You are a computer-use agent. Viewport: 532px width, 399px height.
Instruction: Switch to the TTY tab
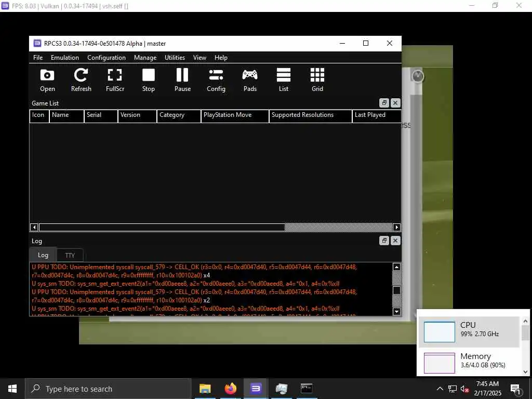pos(70,255)
